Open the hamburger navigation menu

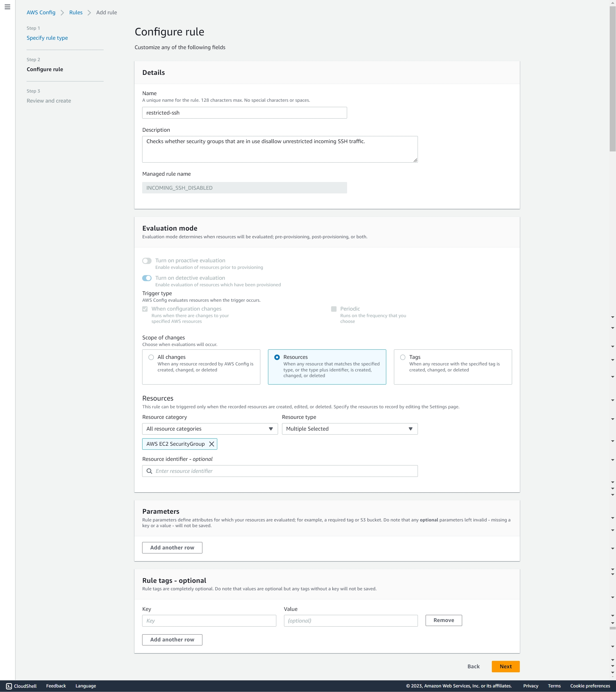click(7, 7)
